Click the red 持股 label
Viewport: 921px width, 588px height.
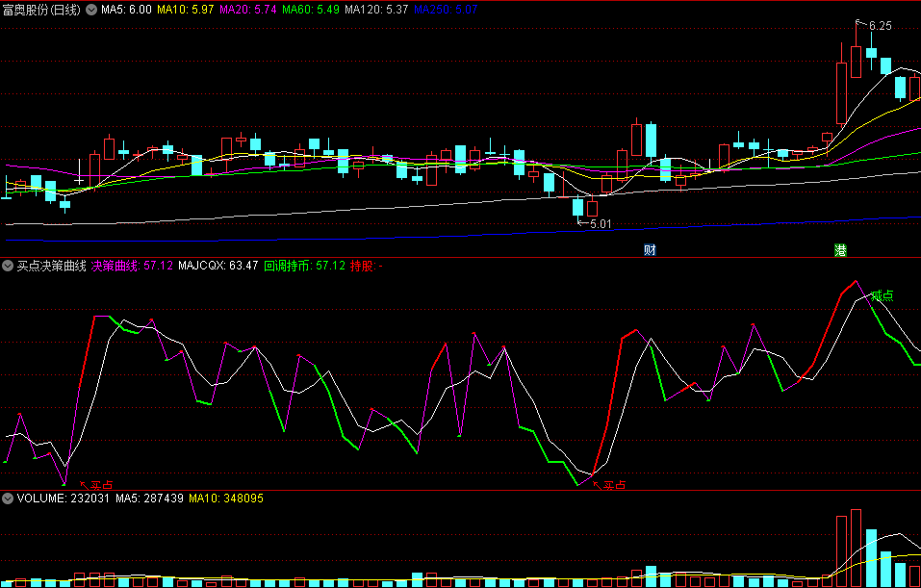click(367, 267)
